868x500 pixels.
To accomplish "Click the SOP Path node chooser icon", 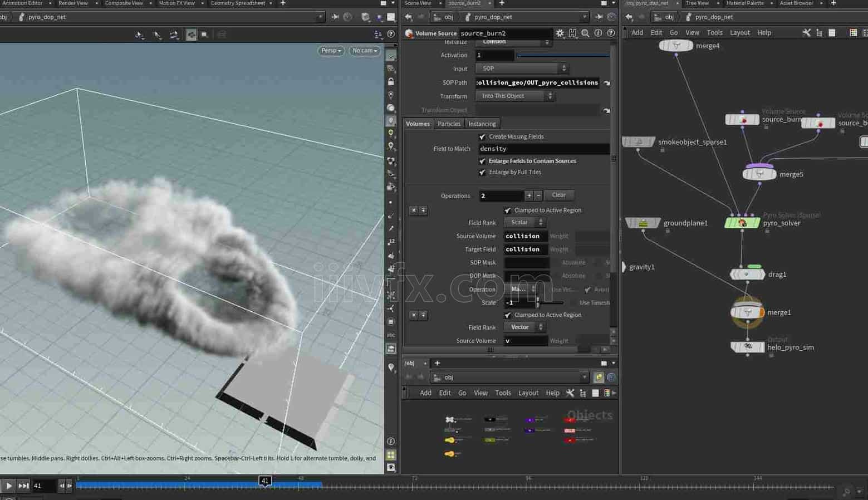I will [607, 83].
